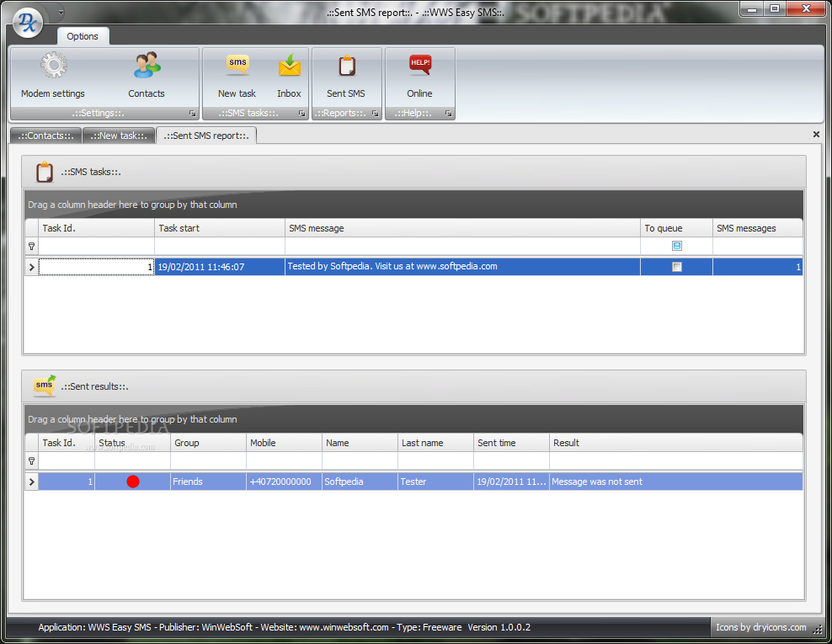Click the SMS tasks panel clipboard icon
The image size is (832, 644).
tap(45, 172)
